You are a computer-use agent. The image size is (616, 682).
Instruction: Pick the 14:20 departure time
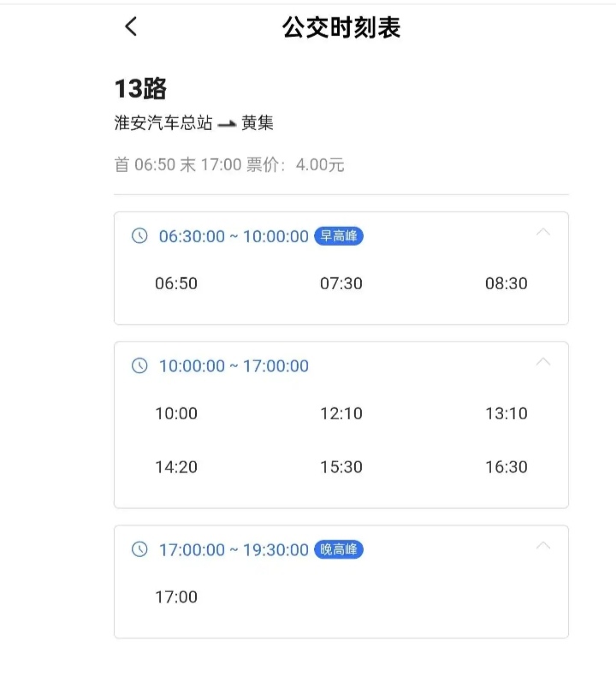pyautogui.click(x=176, y=467)
